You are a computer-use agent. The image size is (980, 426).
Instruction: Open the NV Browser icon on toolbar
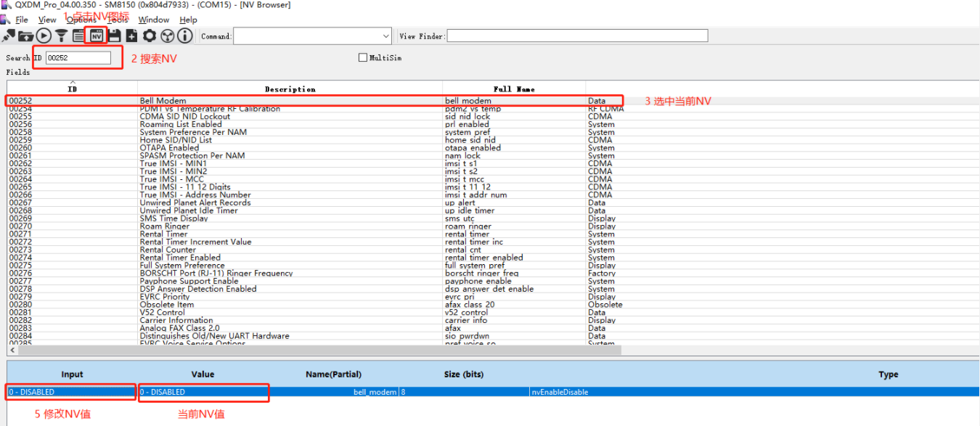pos(96,35)
